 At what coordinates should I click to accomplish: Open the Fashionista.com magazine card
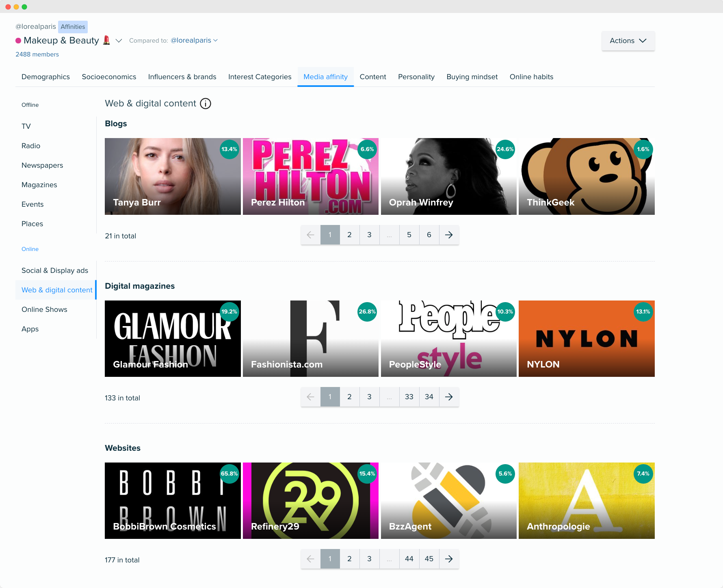click(311, 339)
